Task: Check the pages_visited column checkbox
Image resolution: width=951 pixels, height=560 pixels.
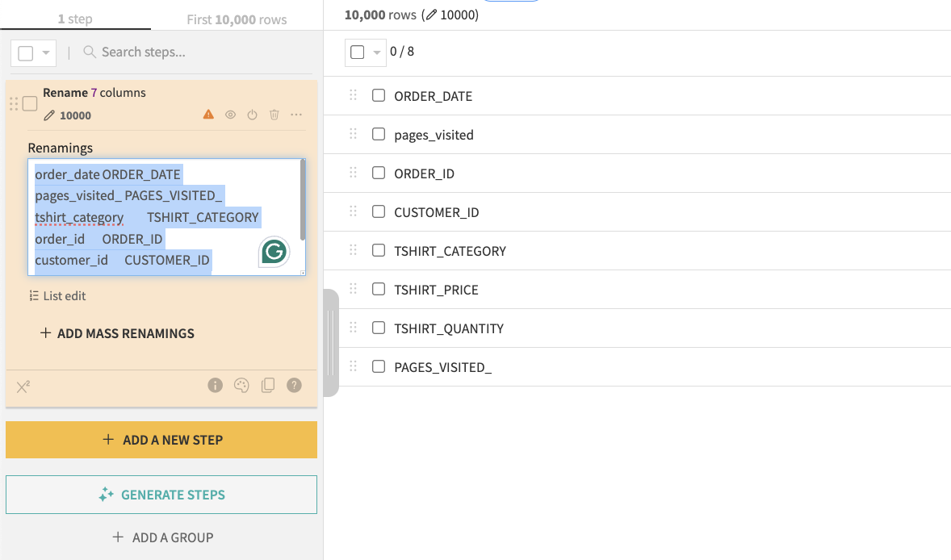Action: pos(379,134)
